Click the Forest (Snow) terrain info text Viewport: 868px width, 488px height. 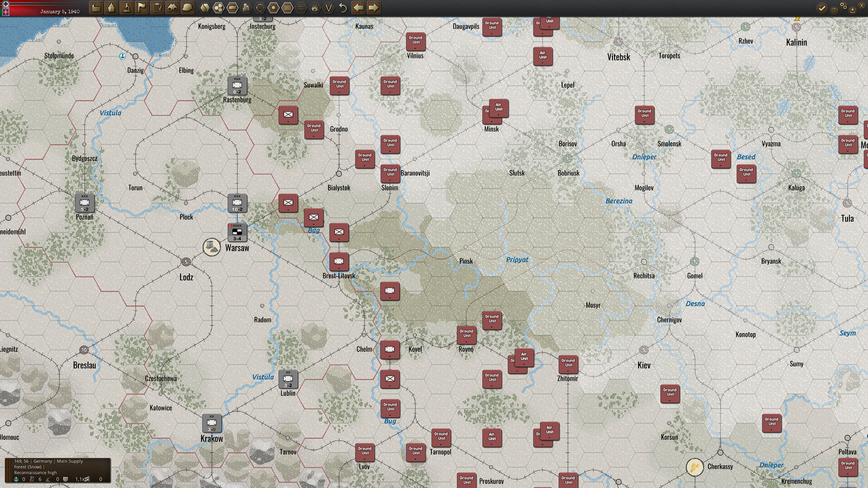pyautogui.click(x=28, y=467)
